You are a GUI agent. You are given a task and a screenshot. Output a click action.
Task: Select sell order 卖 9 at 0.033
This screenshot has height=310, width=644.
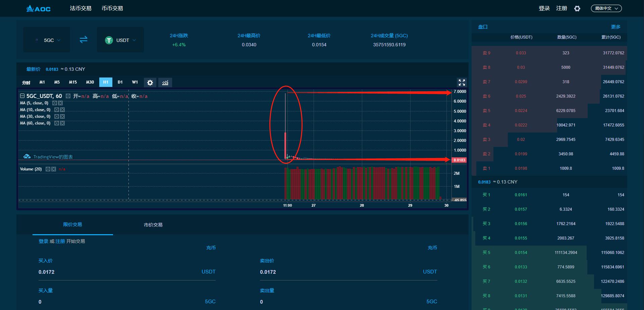tap(549, 53)
